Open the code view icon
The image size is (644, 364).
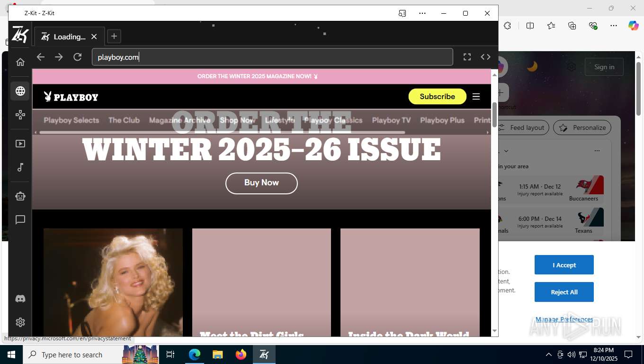coord(485,57)
